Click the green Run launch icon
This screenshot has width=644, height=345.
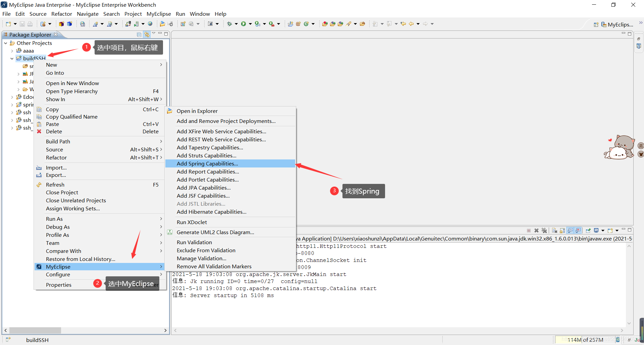[x=244, y=24]
